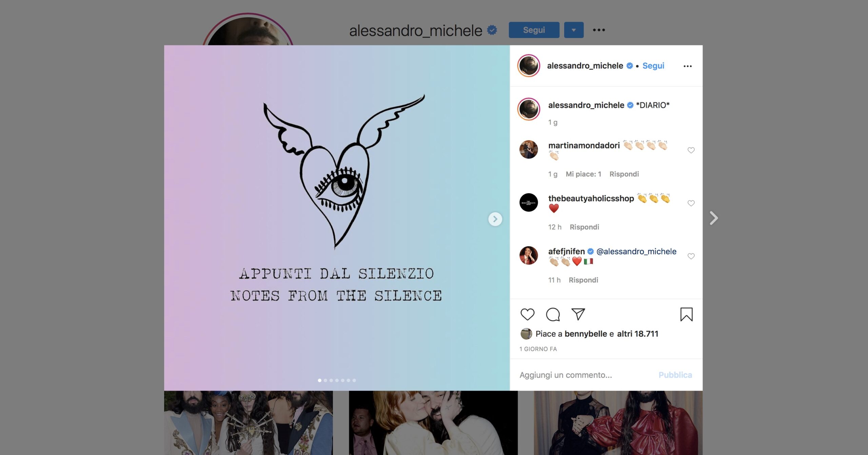Open alessandro_michele username in post header

(x=585, y=65)
